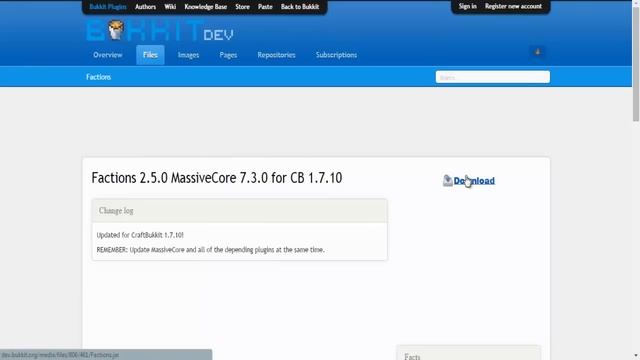The image size is (640, 360).
Task: Click text 'Updated for CraftBukkit 1.7.10!'
Action: point(140,235)
